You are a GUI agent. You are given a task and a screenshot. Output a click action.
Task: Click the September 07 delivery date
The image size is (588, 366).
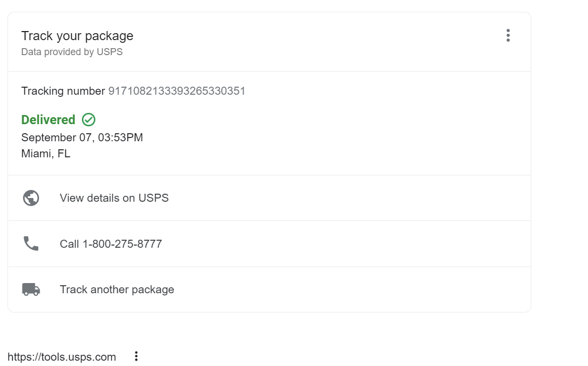coord(57,138)
